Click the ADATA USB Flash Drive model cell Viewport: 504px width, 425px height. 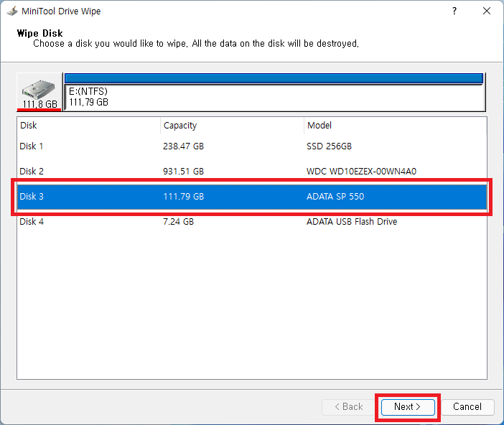[352, 222]
